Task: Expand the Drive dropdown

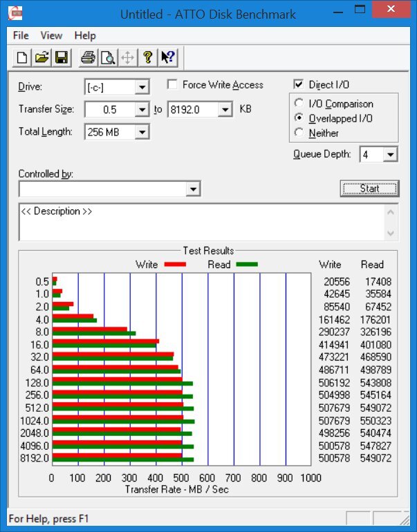Action: pos(142,88)
